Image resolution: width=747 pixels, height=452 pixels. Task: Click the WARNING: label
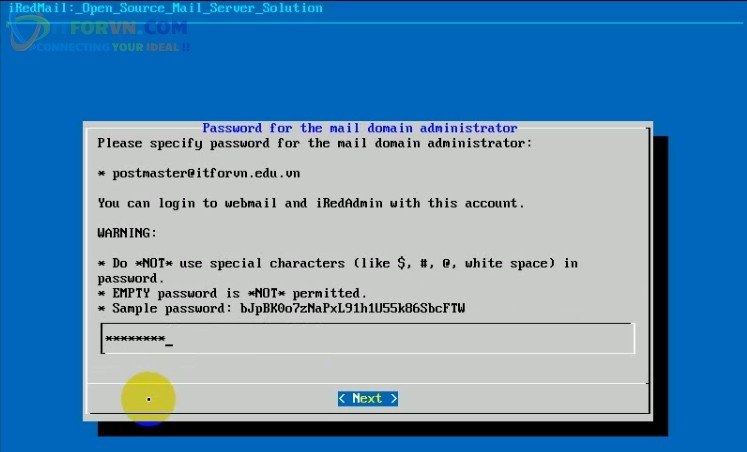tap(125, 233)
